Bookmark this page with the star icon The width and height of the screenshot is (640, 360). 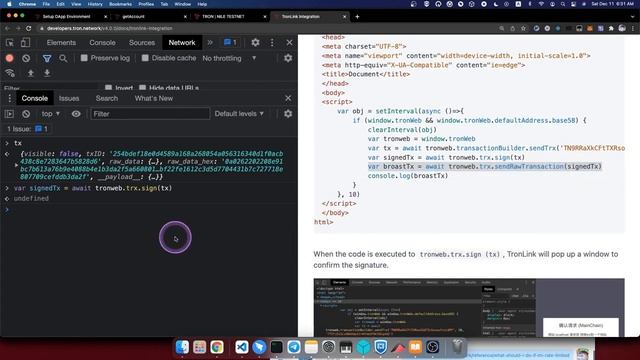pyautogui.click(x=524, y=28)
